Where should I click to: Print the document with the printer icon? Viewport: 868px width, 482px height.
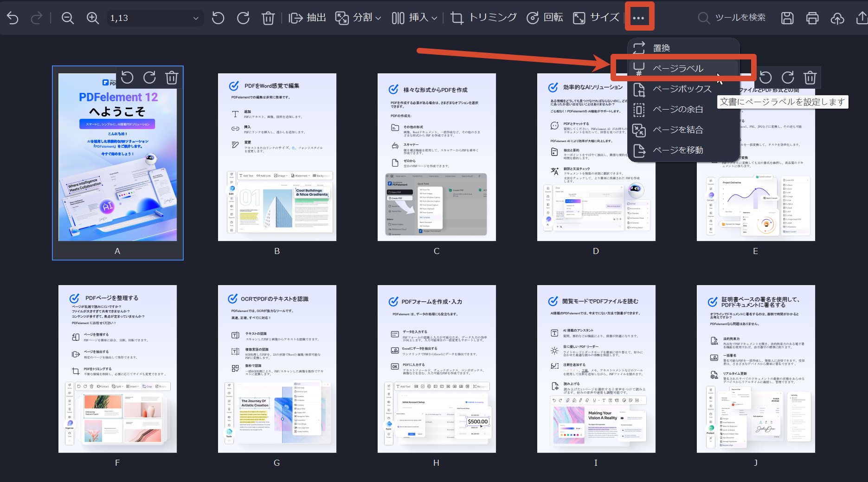click(x=812, y=18)
